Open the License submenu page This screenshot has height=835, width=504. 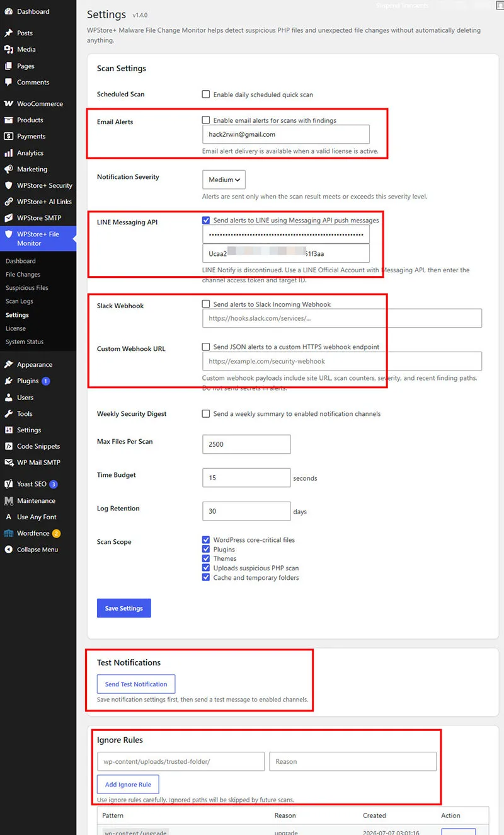[16, 328]
